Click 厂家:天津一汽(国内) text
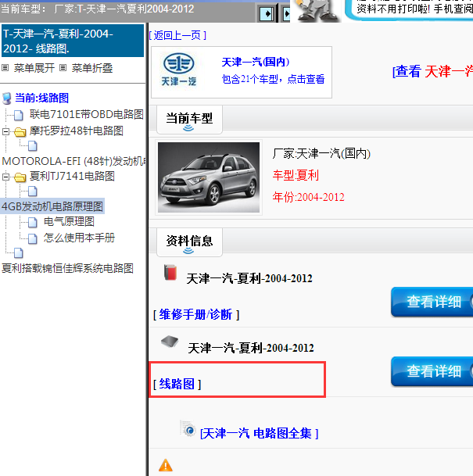This screenshot has width=473, height=476. pos(321,154)
